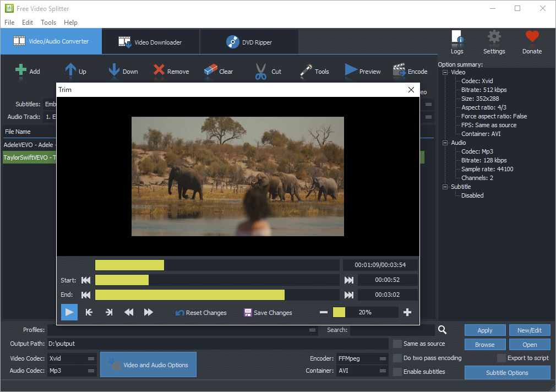Open the File menu
556x392 pixels.
9,23
